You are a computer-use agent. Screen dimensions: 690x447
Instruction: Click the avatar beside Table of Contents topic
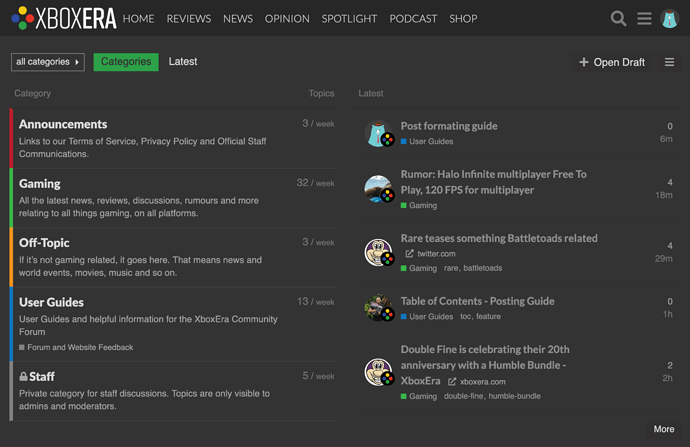pos(378,308)
